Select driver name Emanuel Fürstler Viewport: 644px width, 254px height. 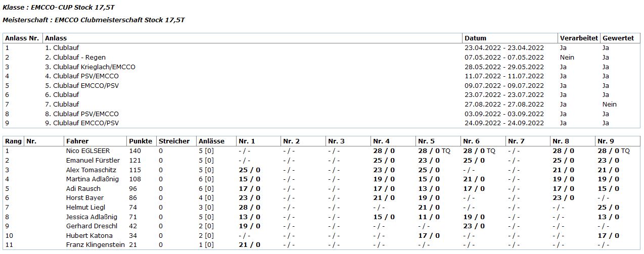[x=93, y=160]
